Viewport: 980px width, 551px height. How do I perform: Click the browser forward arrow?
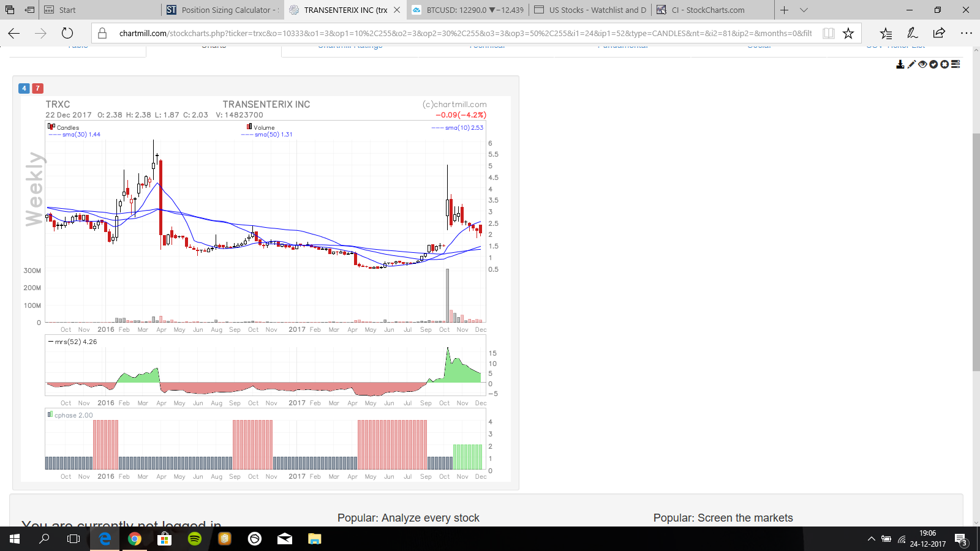[40, 33]
